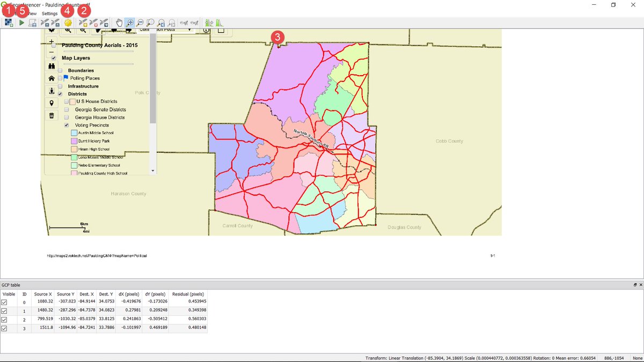Select Source Y cell -287.296
The height and width of the screenshot is (362, 644).
(65, 311)
